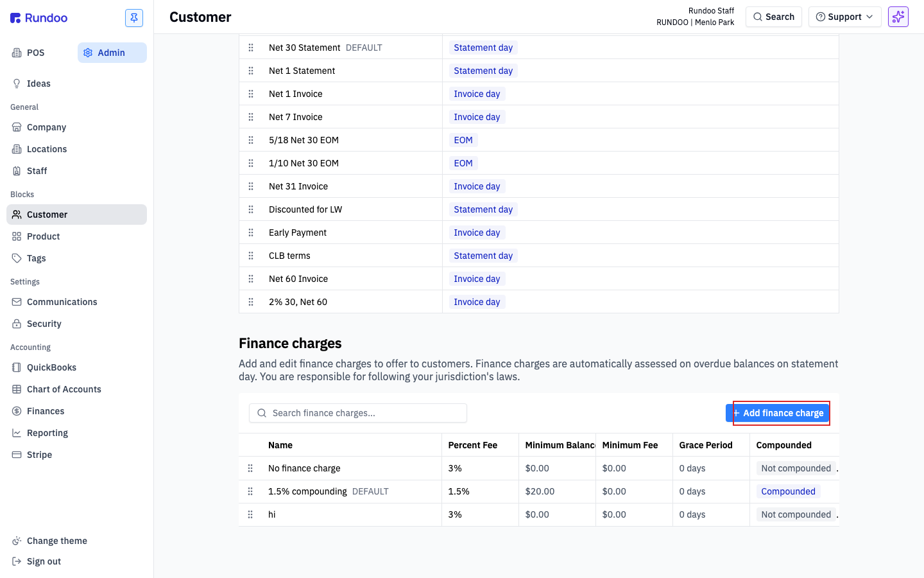Go to the Finances page
The height and width of the screenshot is (578, 924).
pos(77,411)
